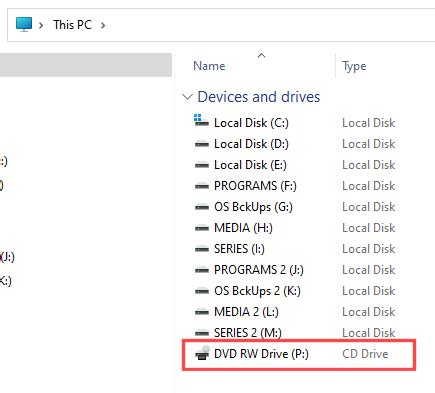Open the chevron dropdown after This PC
435x393 pixels.
click(103, 25)
